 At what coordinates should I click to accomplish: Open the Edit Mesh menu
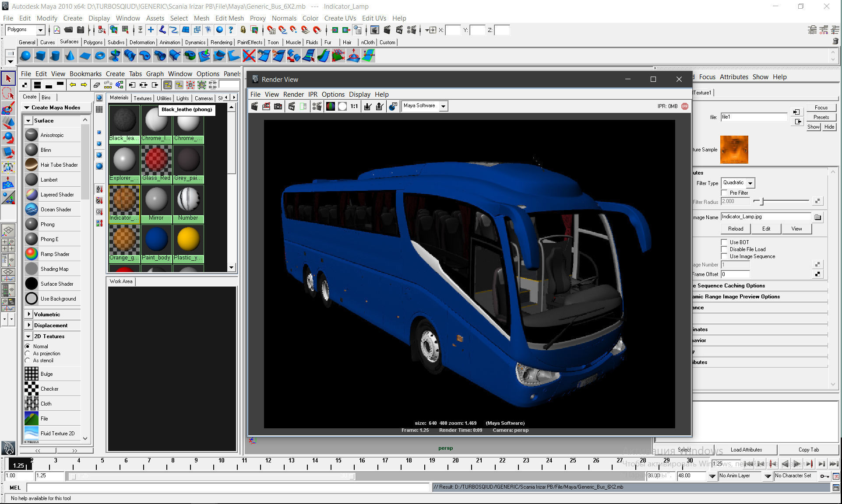[229, 18]
